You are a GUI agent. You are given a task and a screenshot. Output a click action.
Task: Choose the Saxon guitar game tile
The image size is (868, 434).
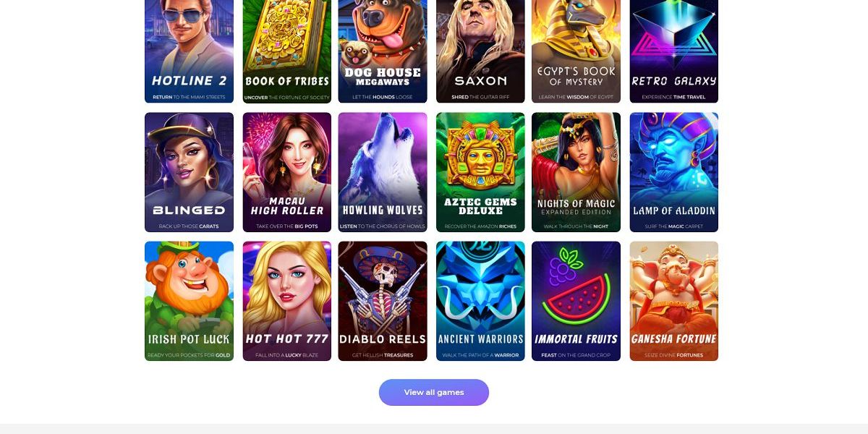(480, 51)
